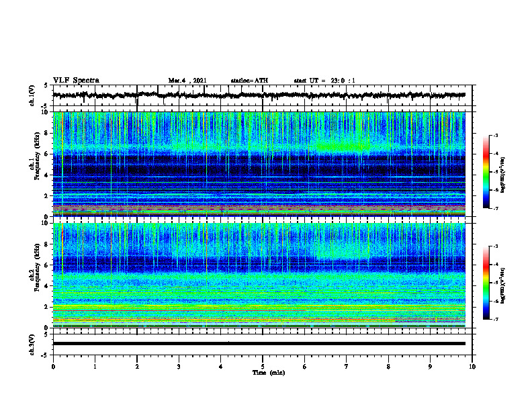532x411 pixels.
Task: Click time axis tick label "8"
Action: pyautogui.click(x=388, y=367)
